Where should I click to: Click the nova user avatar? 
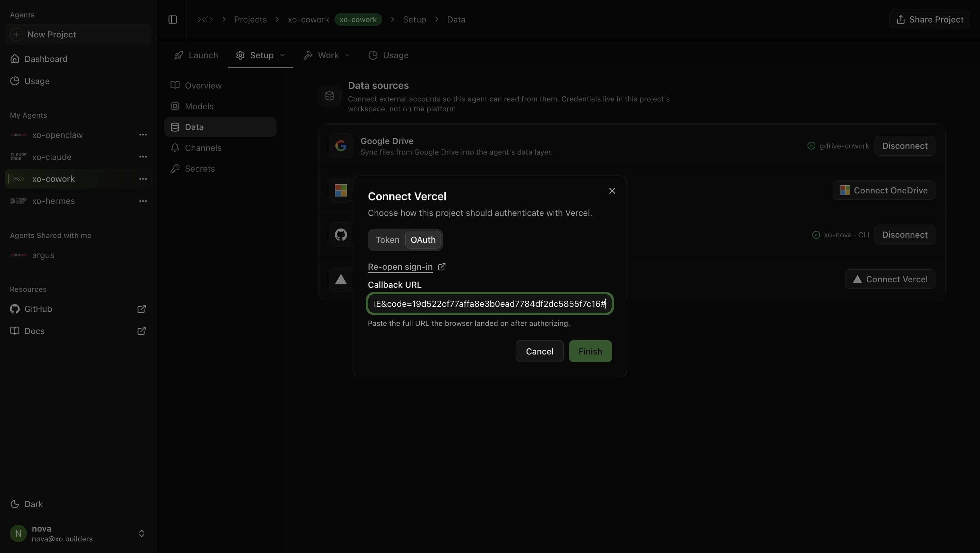(x=18, y=533)
